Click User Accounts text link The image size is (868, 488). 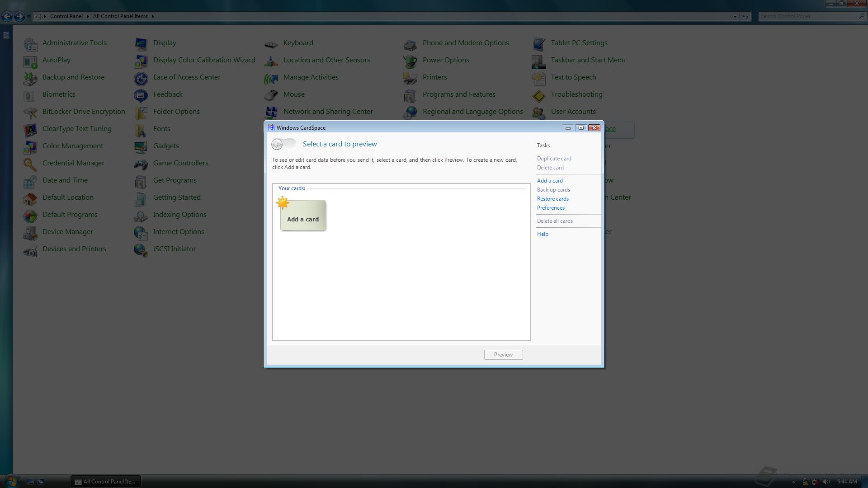coord(573,112)
